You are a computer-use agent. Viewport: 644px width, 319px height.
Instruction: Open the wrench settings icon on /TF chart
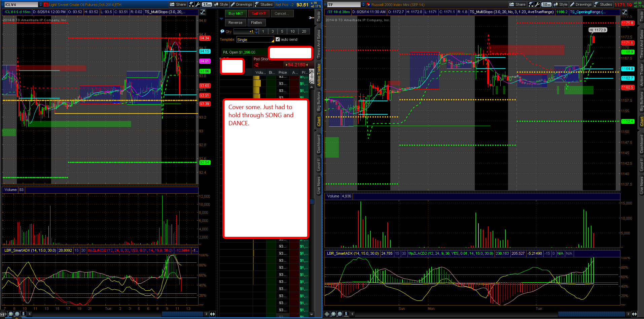[537, 4]
